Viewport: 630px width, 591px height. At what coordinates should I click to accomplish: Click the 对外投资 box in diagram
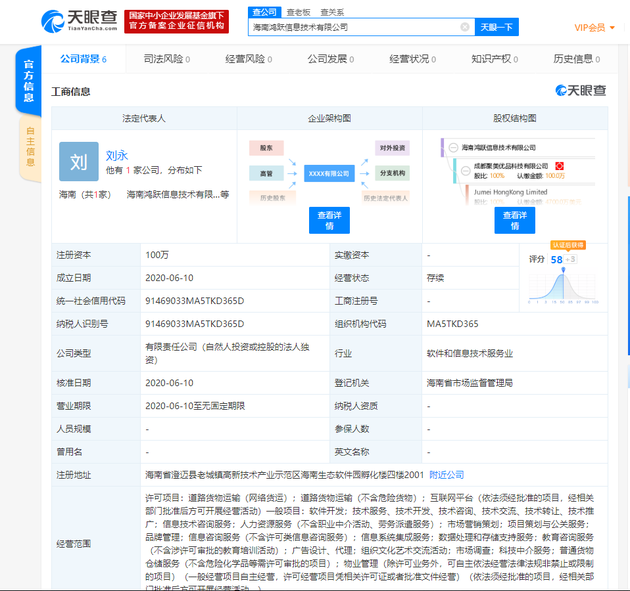392,148
